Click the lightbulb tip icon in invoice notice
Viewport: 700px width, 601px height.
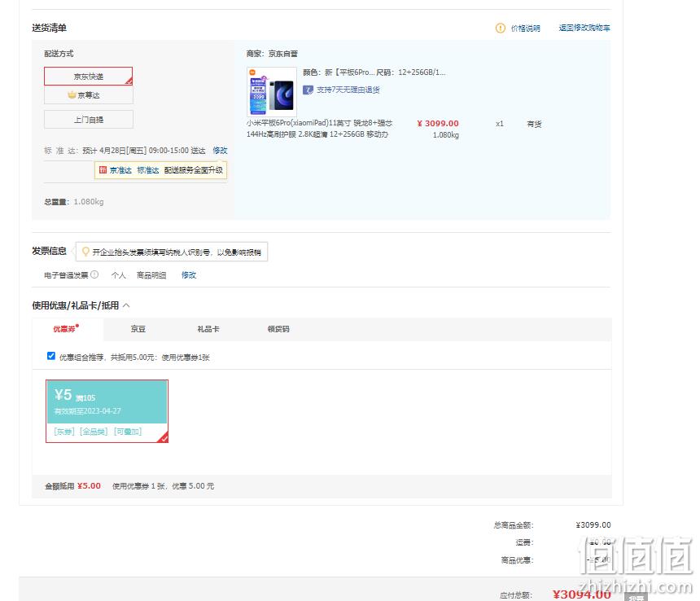[85, 252]
